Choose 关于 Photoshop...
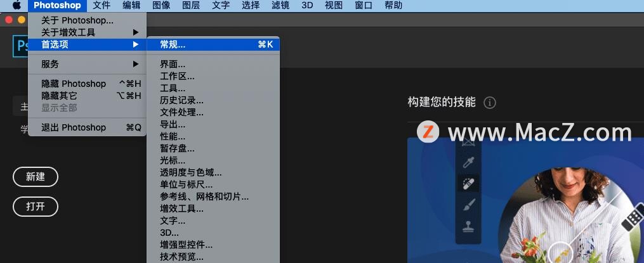This screenshot has width=644, height=263. (87, 20)
